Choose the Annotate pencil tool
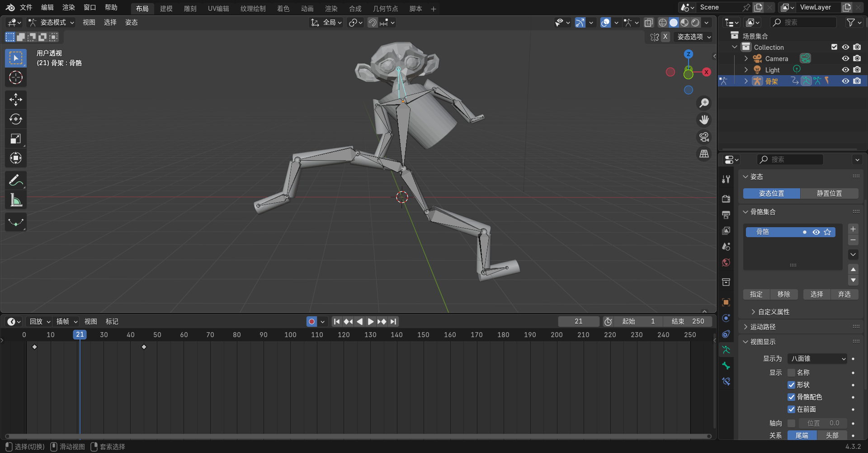The image size is (868, 453). coord(16,181)
